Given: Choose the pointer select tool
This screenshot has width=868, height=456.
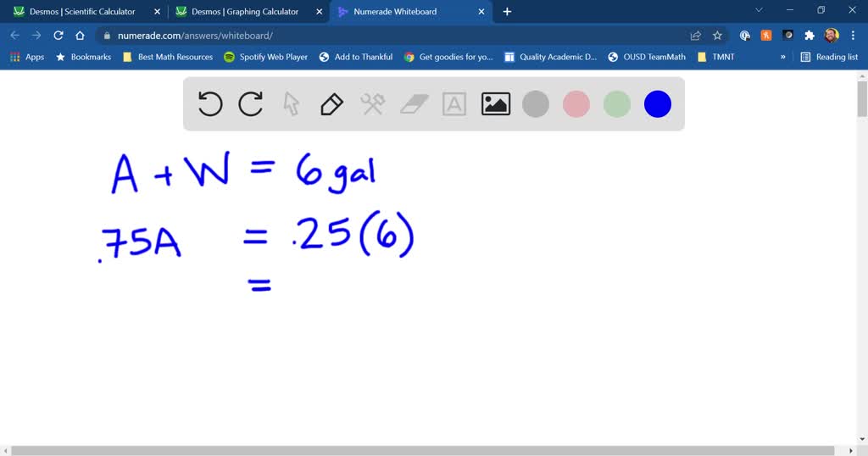Looking at the screenshot, I should tap(292, 104).
